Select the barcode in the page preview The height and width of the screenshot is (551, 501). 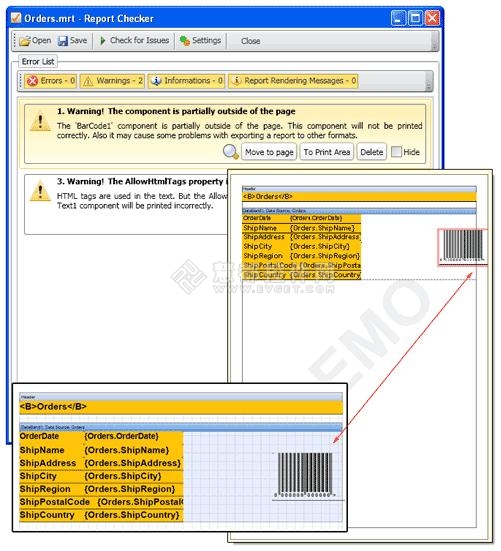[463, 247]
